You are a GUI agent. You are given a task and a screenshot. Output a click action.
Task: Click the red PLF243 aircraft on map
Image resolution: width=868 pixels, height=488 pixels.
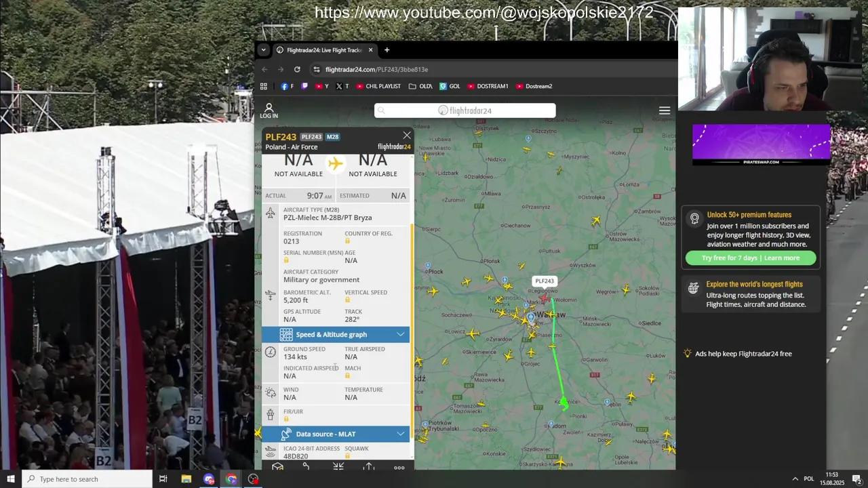click(x=545, y=298)
